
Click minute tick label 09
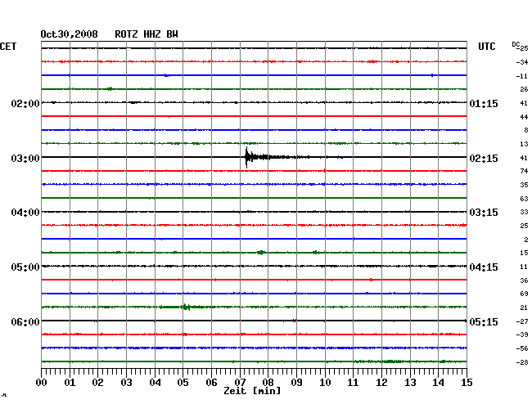pos(296,382)
